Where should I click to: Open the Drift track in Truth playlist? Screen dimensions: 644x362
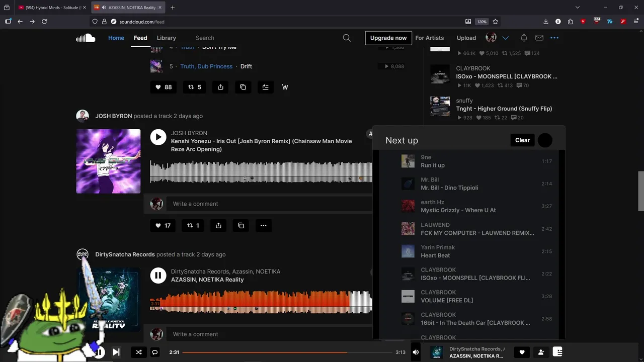[x=246, y=66]
